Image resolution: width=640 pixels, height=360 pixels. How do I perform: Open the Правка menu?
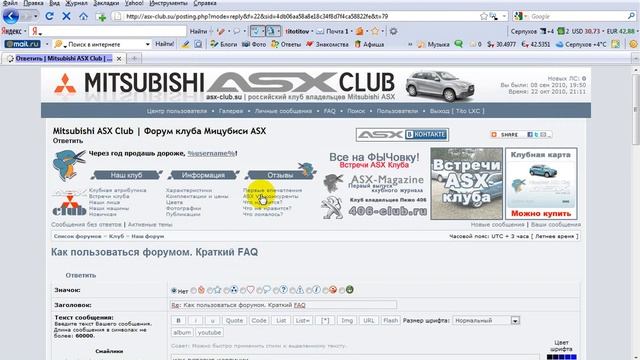[33, 3]
